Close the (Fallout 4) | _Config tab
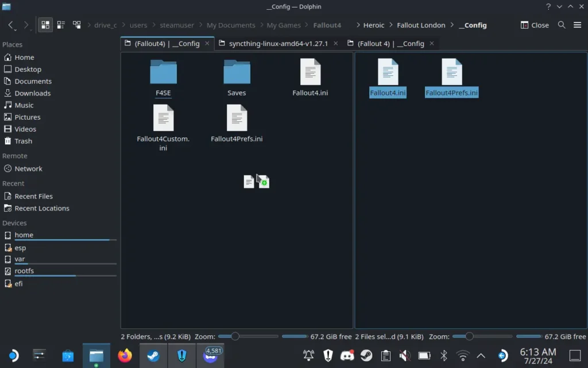 click(x=432, y=44)
